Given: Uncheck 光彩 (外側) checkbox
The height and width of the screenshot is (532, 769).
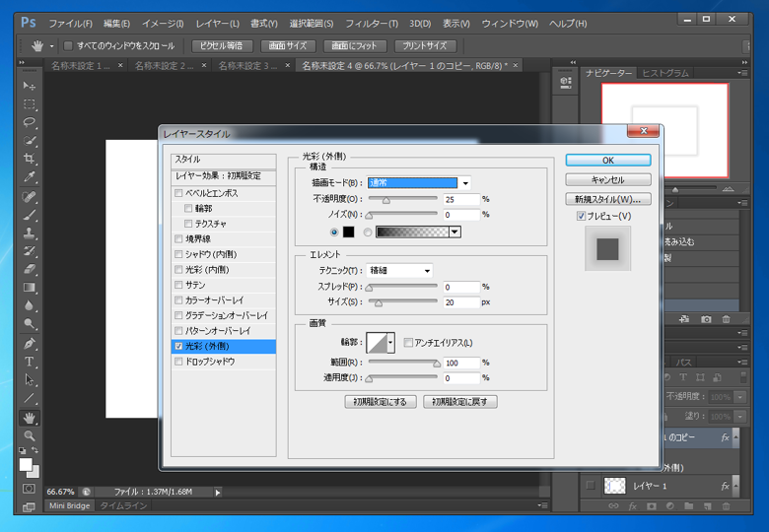Looking at the screenshot, I should coord(178,347).
